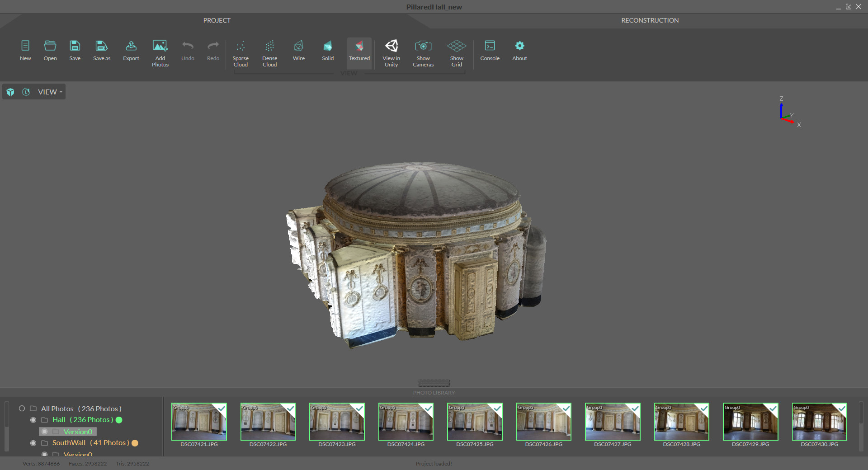Open the DSC07430.JPG thumbnail

tap(819, 421)
